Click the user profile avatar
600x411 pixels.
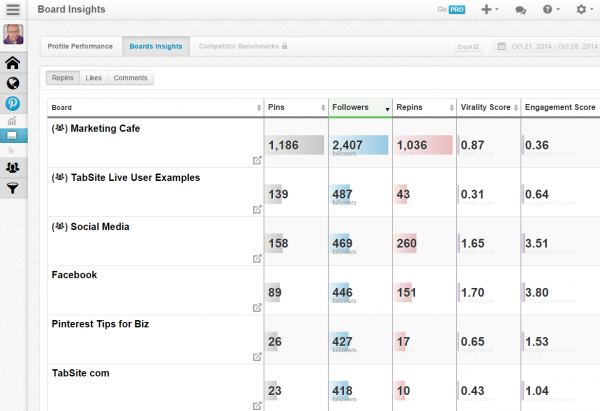[13, 35]
